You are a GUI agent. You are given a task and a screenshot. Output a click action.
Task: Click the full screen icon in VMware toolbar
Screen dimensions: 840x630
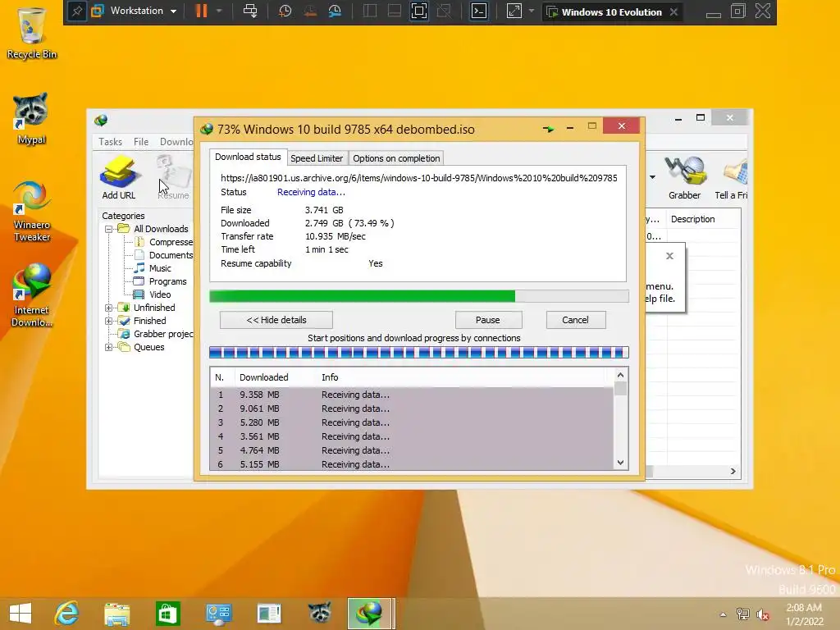coord(419,11)
